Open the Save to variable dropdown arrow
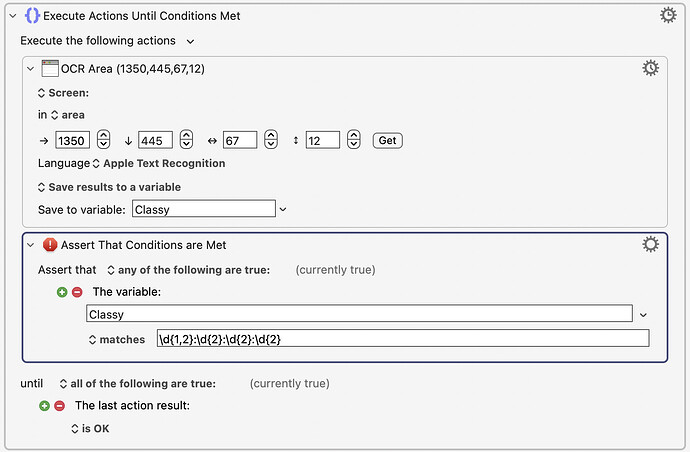This screenshot has height=452, width=690. coord(283,209)
